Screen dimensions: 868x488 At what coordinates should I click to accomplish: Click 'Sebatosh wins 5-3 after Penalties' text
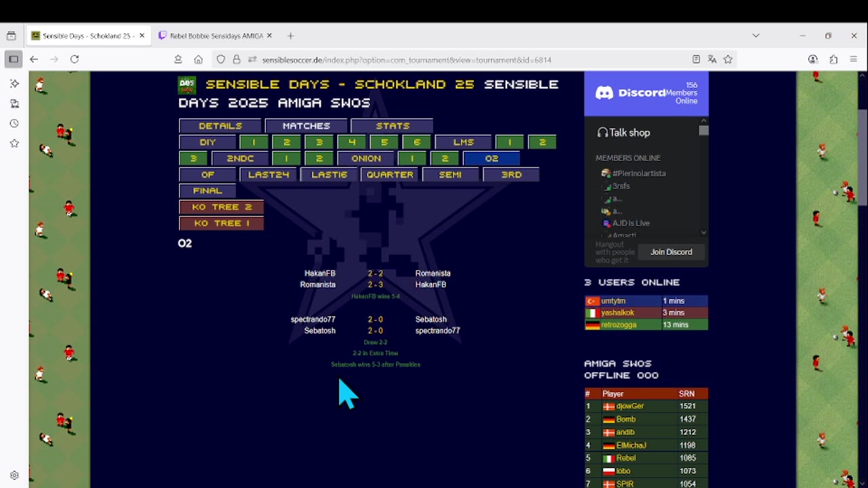(x=376, y=365)
